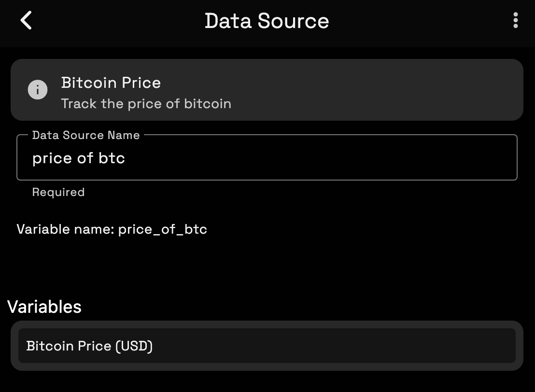Select the Bitcoin Price (USD) list row
Screen dimensions: 535x392
coord(267,345)
